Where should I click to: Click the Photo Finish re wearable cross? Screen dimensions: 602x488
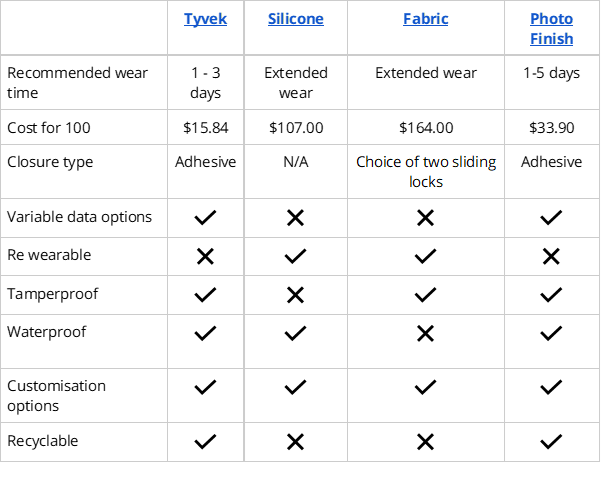click(x=551, y=256)
